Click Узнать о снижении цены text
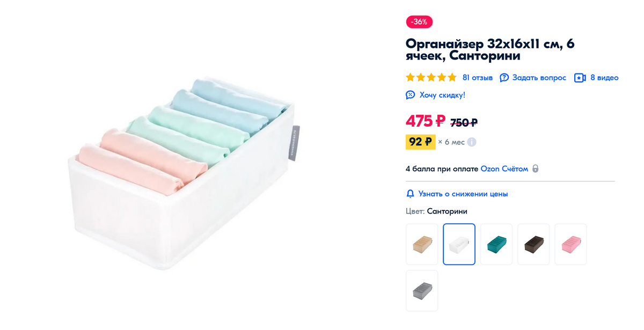 463,194
